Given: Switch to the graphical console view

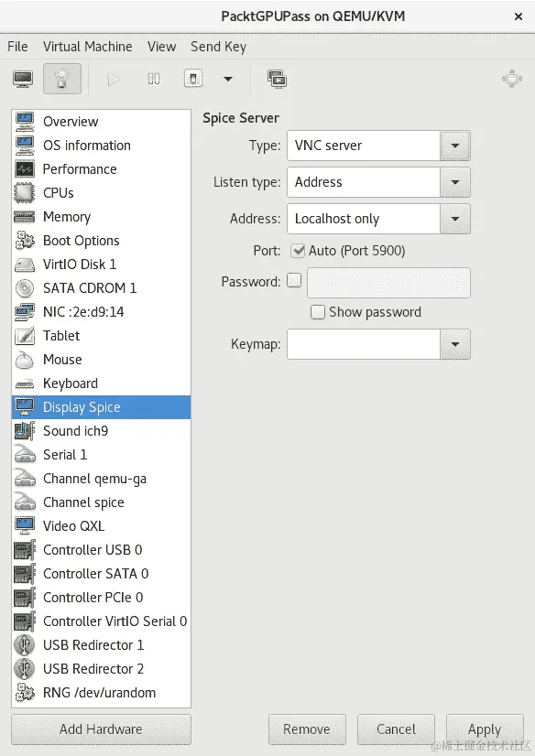Looking at the screenshot, I should [x=22, y=79].
